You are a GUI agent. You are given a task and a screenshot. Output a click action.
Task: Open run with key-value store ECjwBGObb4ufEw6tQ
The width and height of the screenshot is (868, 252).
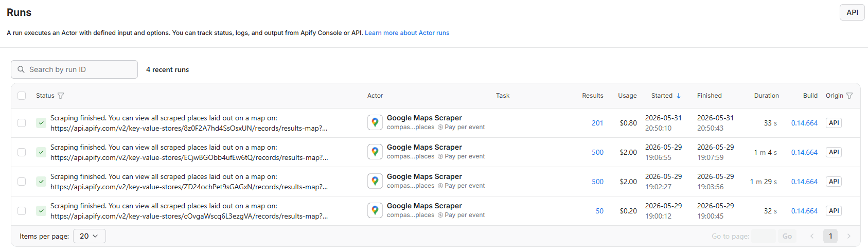[x=189, y=152]
